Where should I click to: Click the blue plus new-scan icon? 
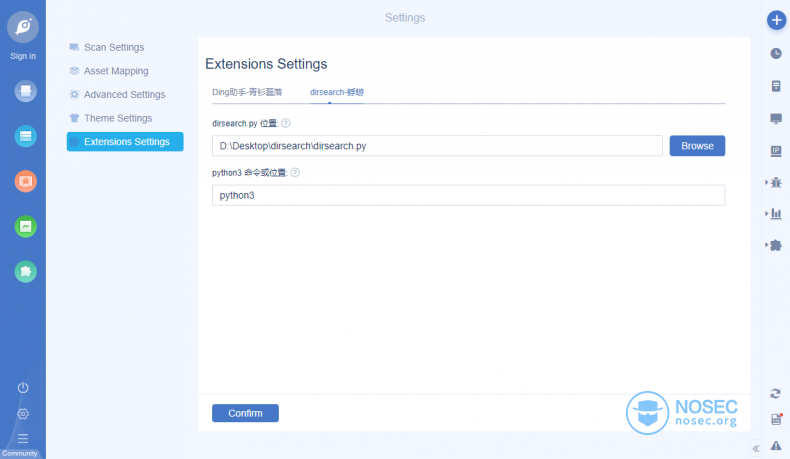coord(776,20)
